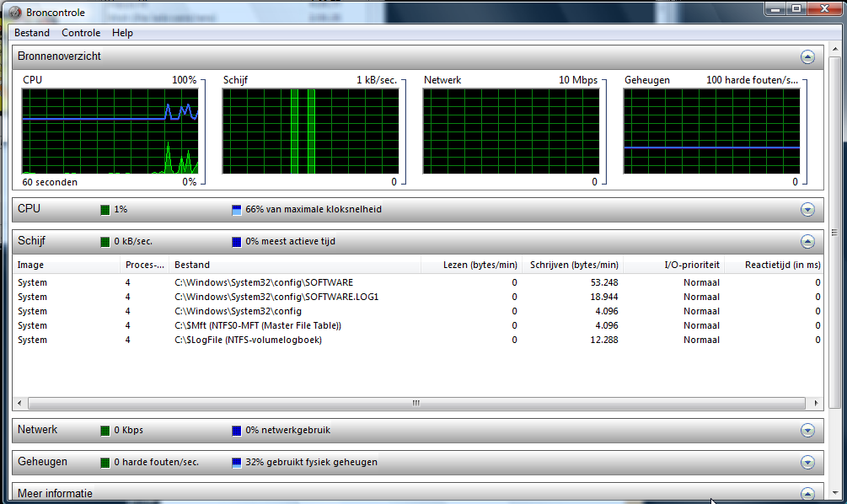
Task: Expand the CPU section
Action: coord(807,210)
